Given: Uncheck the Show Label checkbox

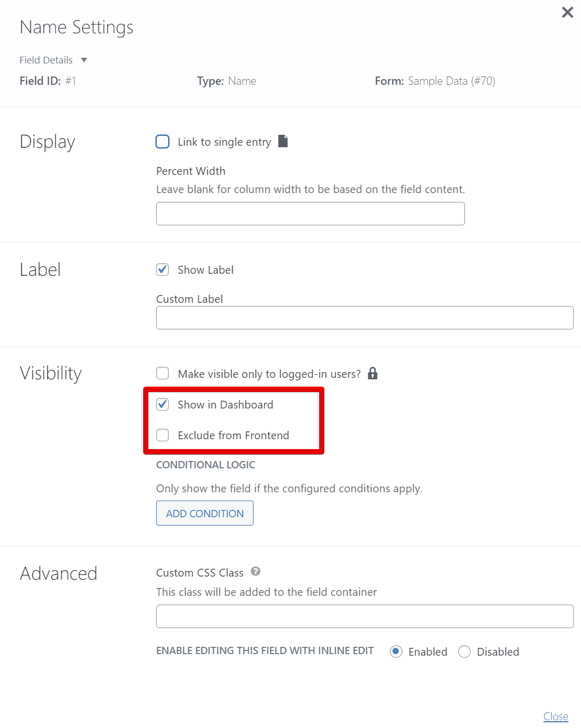Looking at the screenshot, I should [162, 270].
